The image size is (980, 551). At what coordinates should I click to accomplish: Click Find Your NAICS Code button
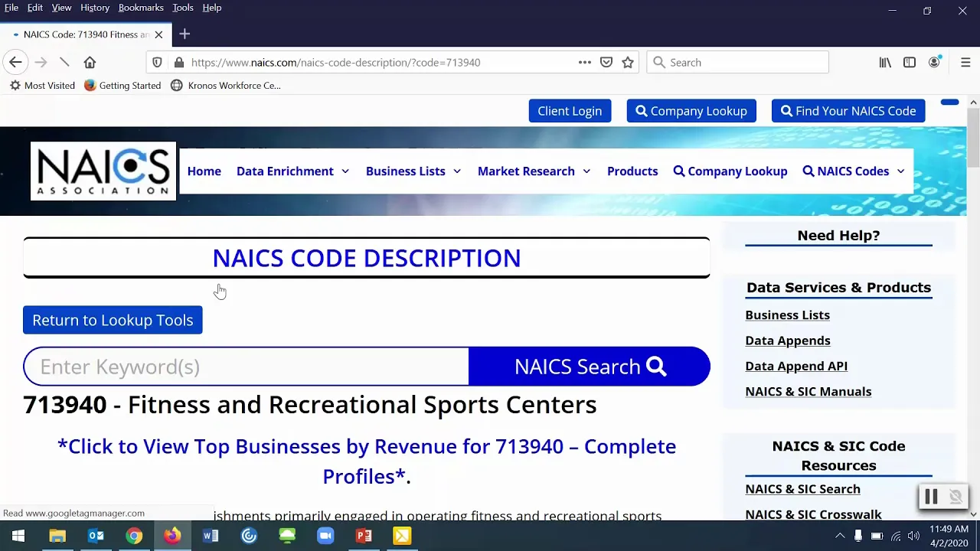click(x=848, y=111)
